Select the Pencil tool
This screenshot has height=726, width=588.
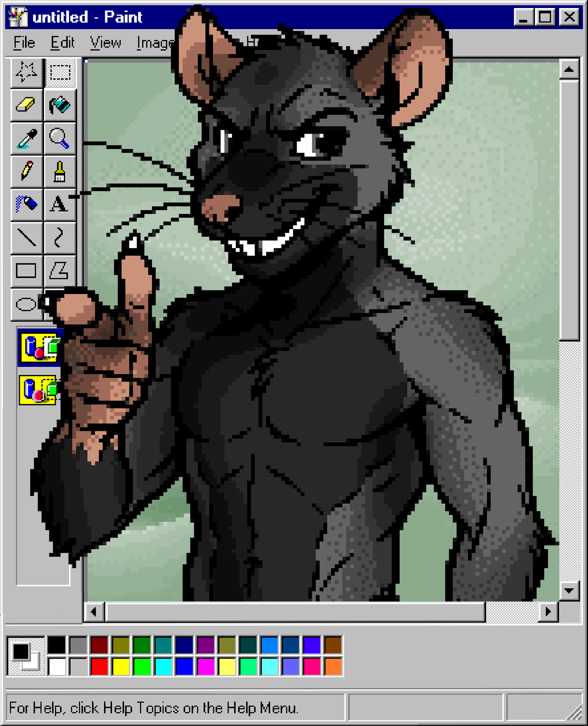click(26, 171)
